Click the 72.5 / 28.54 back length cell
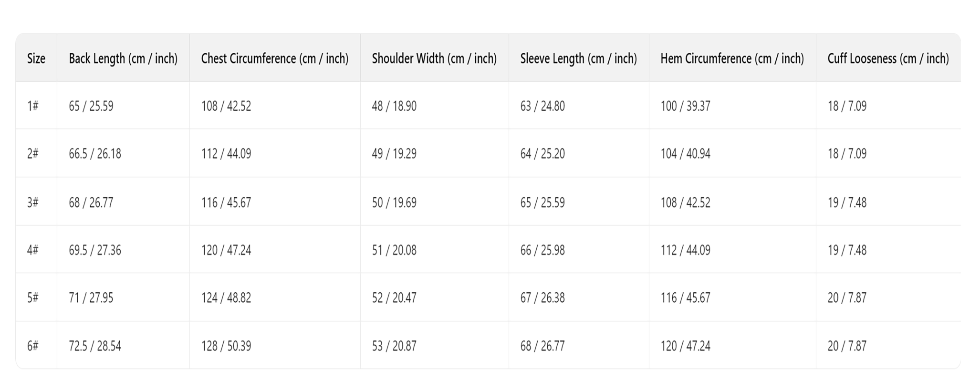980x382 pixels. [x=95, y=346]
